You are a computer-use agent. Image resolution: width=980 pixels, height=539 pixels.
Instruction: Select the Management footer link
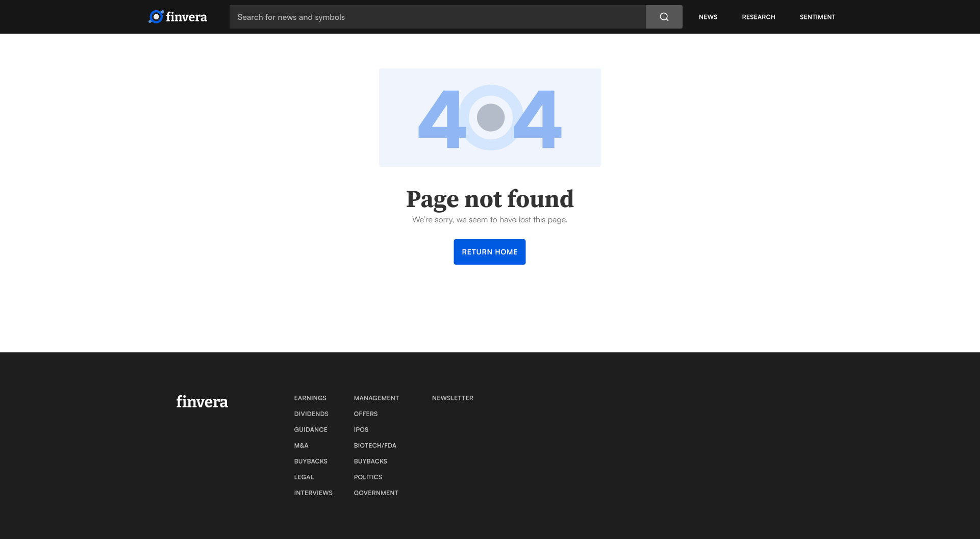pyautogui.click(x=376, y=398)
